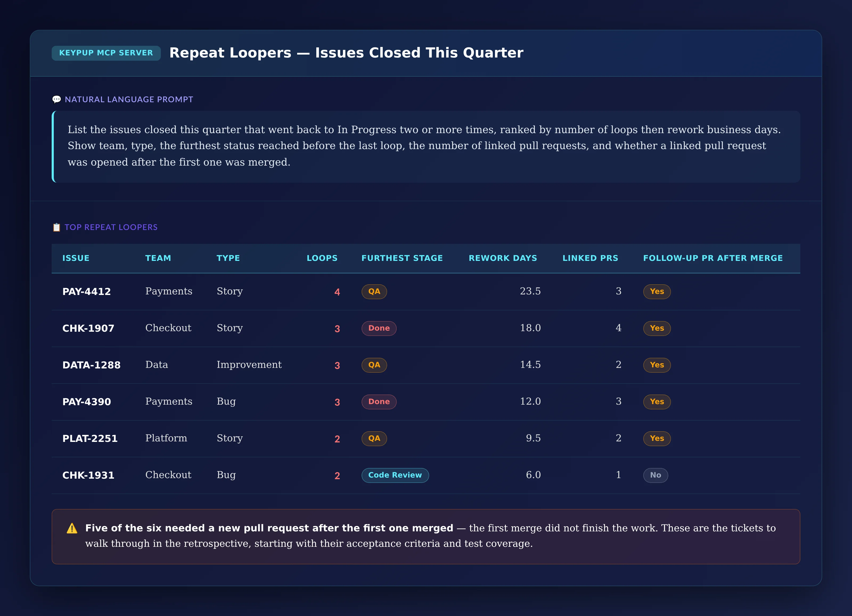Click the rework days value 12.0
This screenshot has height=616, width=852.
(x=530, y=402)
